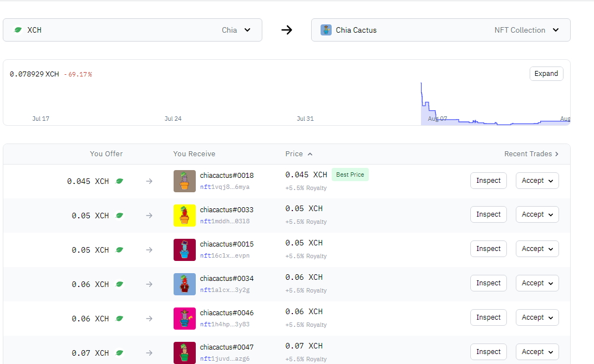Viewport: 594px width, 364px height.
Task: Inspect the chiacactus#0034 offer
Action: [x=488, y=283]
